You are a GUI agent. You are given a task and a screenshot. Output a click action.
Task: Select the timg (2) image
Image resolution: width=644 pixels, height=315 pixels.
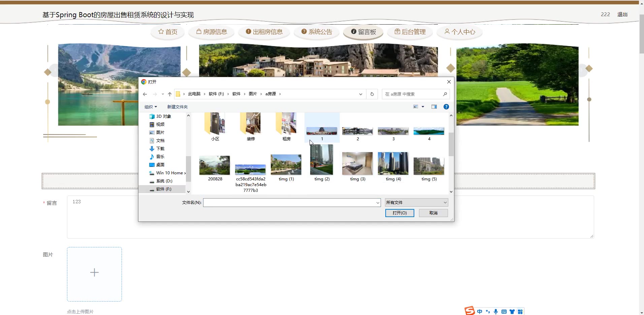click(322, 163)
